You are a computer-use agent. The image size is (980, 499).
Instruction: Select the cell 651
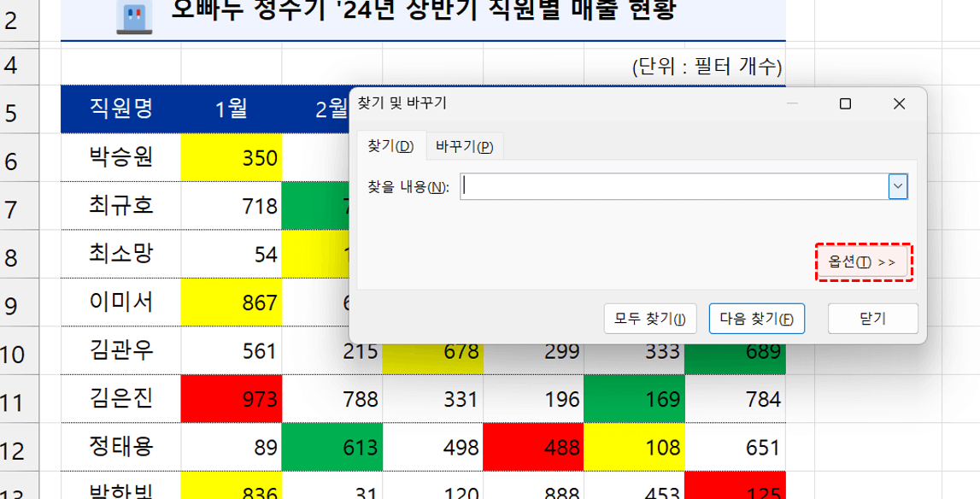click(x=735, y=447)
